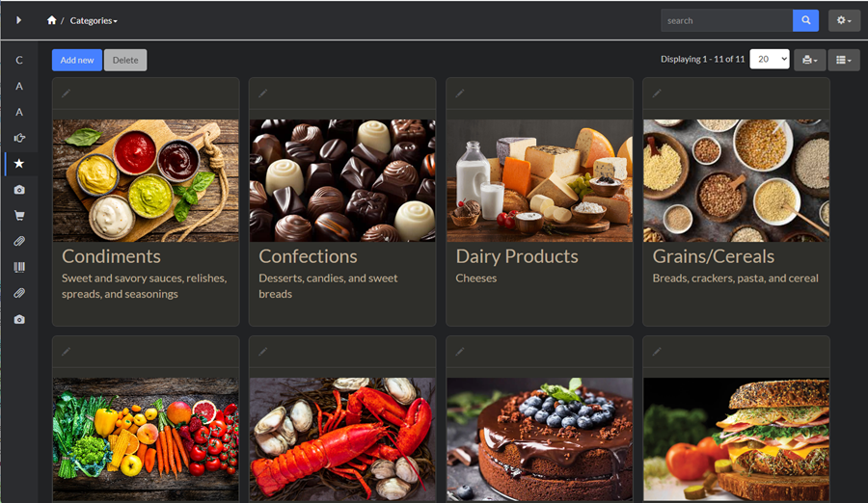Screen dimensions: 868x503
Task: Expand the sidebar with the arrow icon
Action: [19, 20]
